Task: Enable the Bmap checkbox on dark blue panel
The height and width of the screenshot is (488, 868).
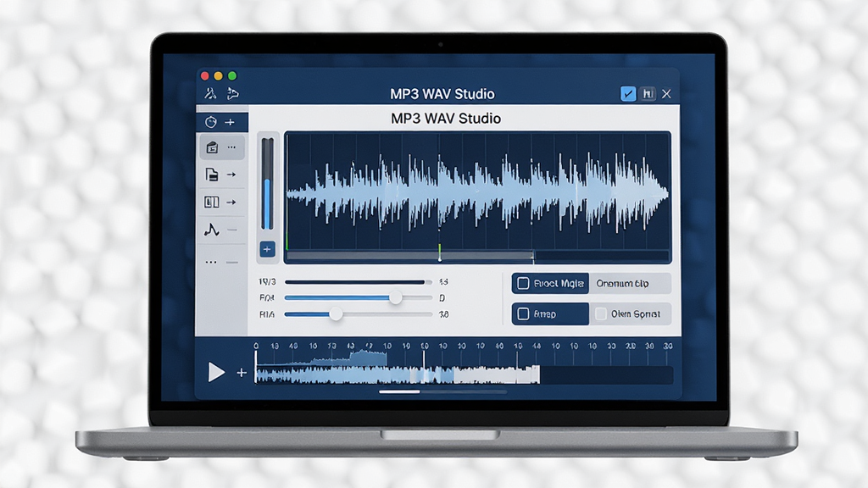Action: coord(523,313)
